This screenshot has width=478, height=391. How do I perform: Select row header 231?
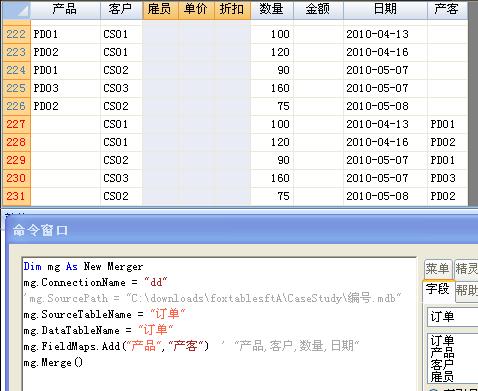[16, 196]
